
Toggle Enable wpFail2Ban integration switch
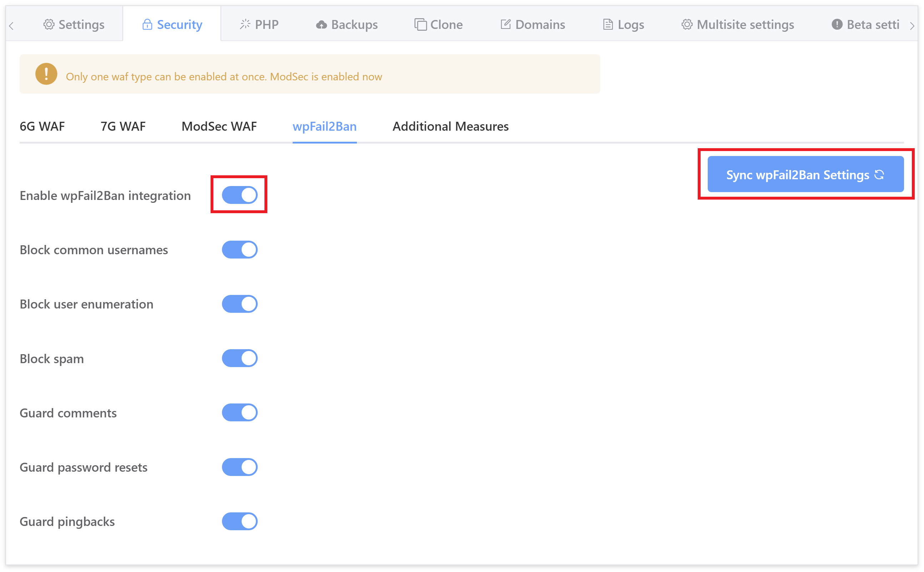point(240,195)
